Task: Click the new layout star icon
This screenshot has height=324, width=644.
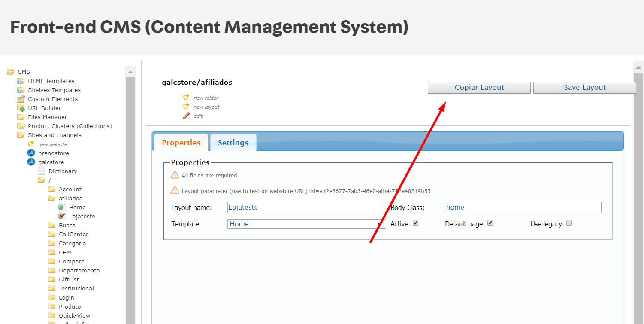Action: click(186, 107)
